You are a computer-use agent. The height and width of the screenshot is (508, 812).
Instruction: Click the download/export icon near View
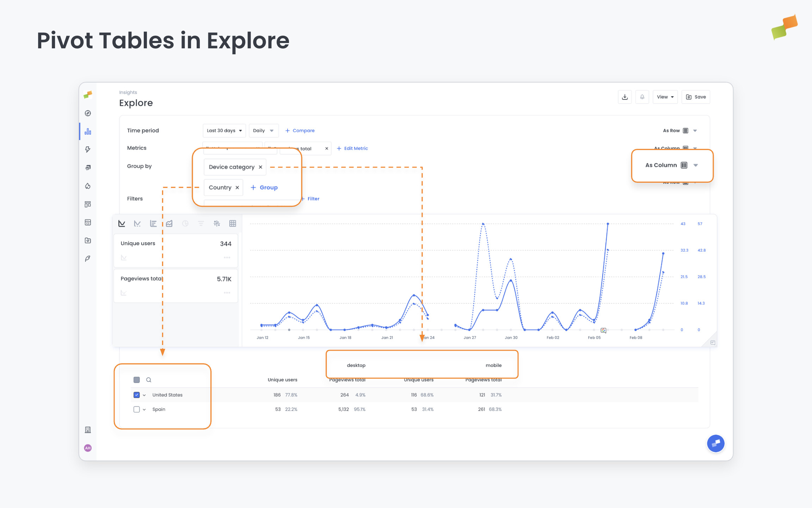click(625, 97)
